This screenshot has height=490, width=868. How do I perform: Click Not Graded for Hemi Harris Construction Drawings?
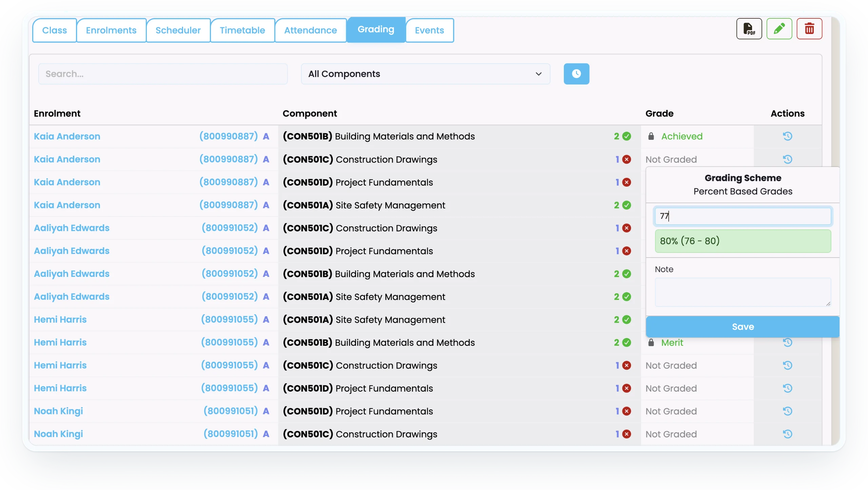pyautogui.click(x=671, y=365)
